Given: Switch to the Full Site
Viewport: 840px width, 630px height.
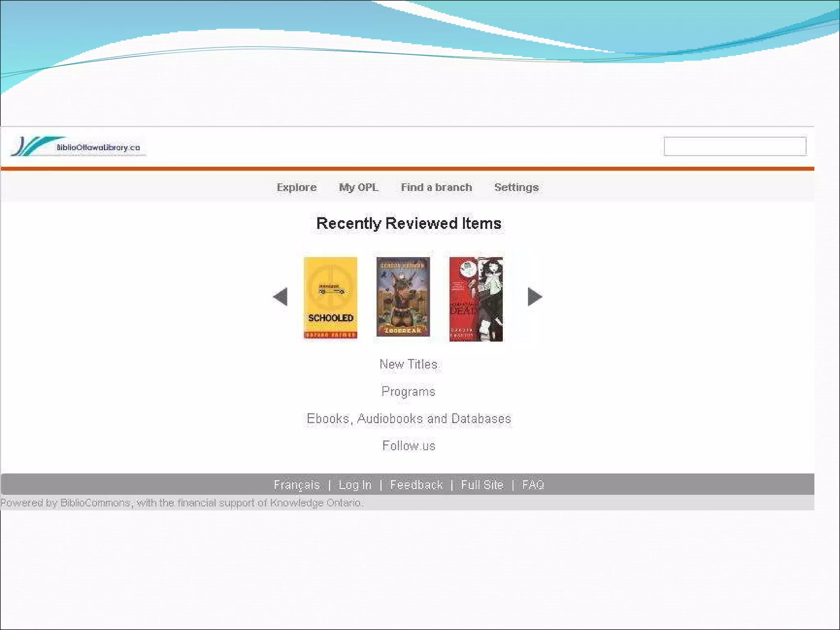Looking at the screenshot, I should tap(482, 485).
